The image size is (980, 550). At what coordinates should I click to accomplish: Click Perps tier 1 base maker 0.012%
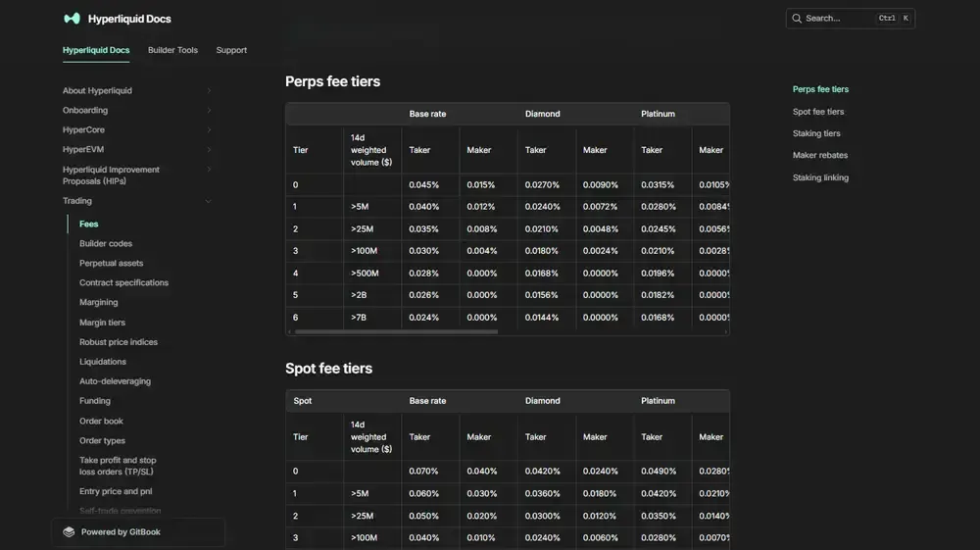(480, 207)
